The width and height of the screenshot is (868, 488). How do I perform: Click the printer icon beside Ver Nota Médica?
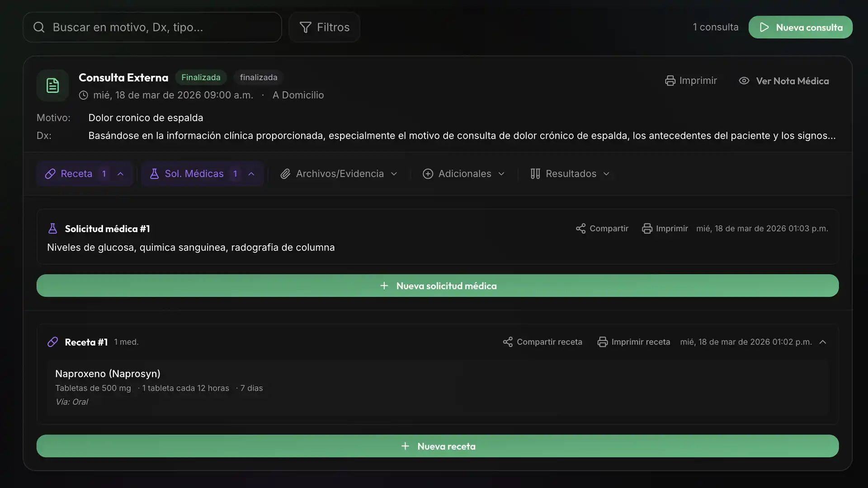(670, 81)
